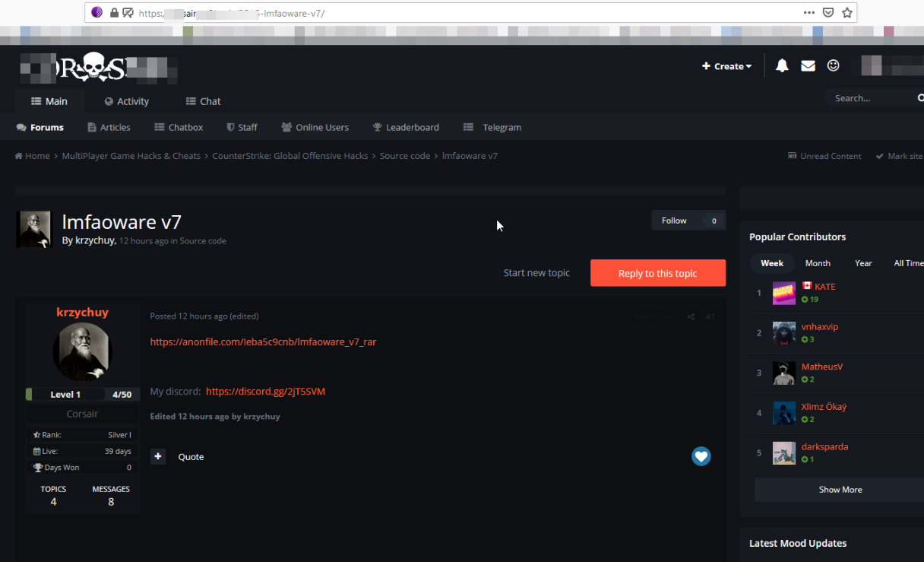The width and height of the screenshot is (924, 562).
Task: Open the Chatbox menu item
Action: [x=179, y=128]
